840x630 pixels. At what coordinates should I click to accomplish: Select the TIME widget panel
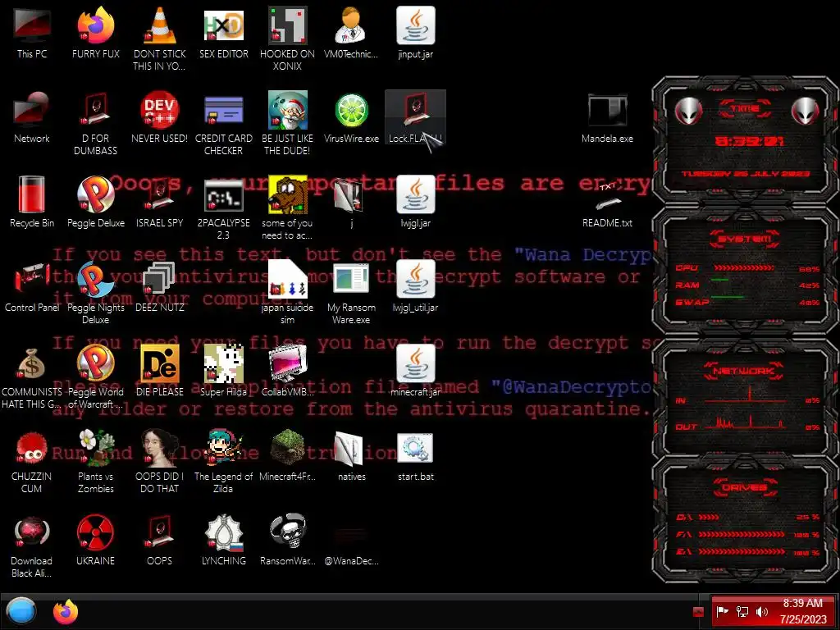[x=745, y=142]
